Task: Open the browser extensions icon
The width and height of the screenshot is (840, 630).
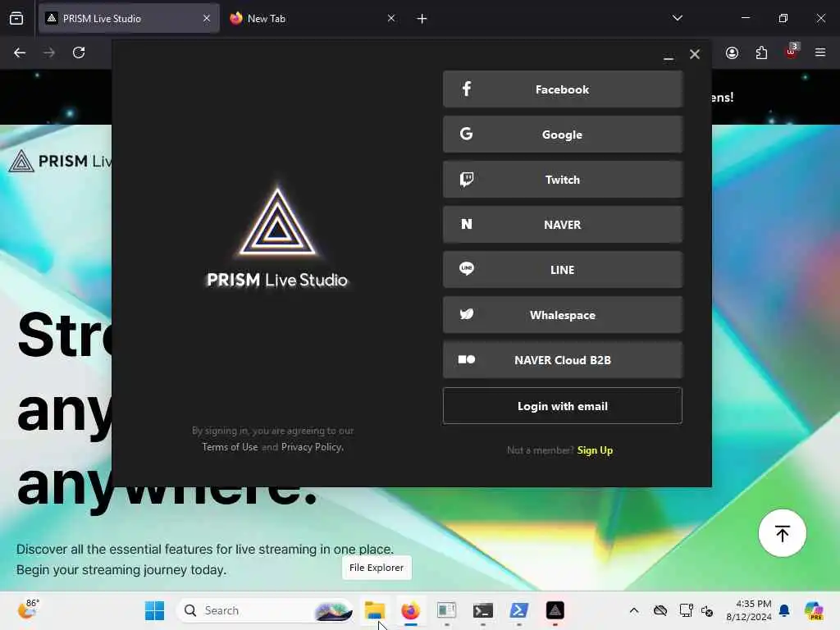Action: [761, 52]
